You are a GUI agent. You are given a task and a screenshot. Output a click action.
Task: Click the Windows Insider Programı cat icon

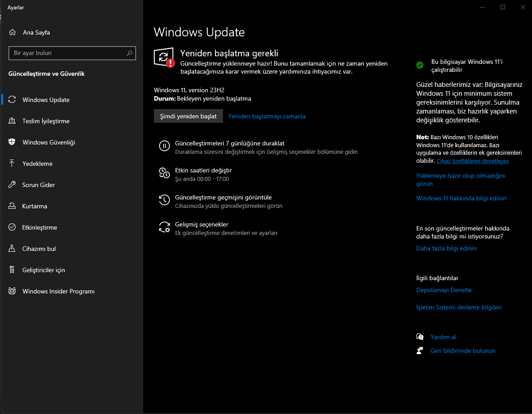12,291
